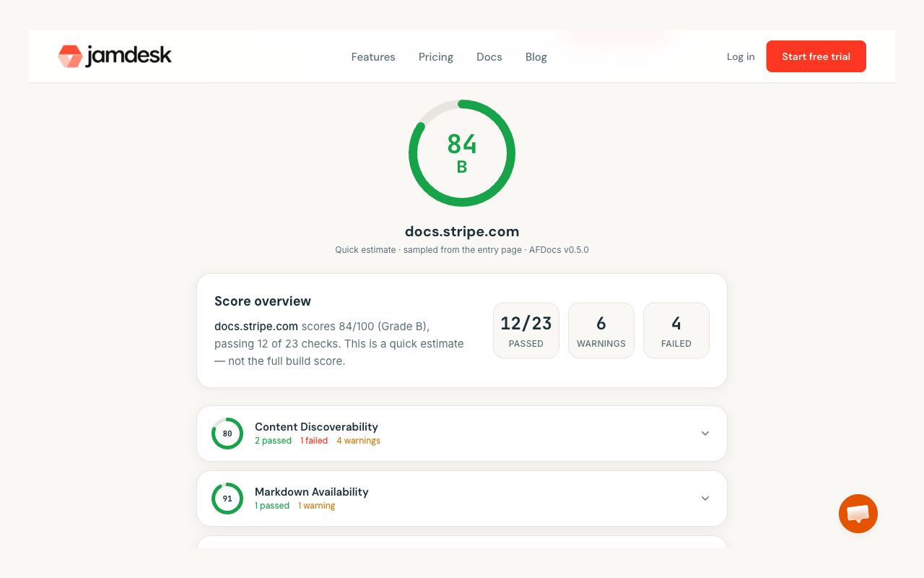Click the 6 Warnings stat card

pos(601,330)
